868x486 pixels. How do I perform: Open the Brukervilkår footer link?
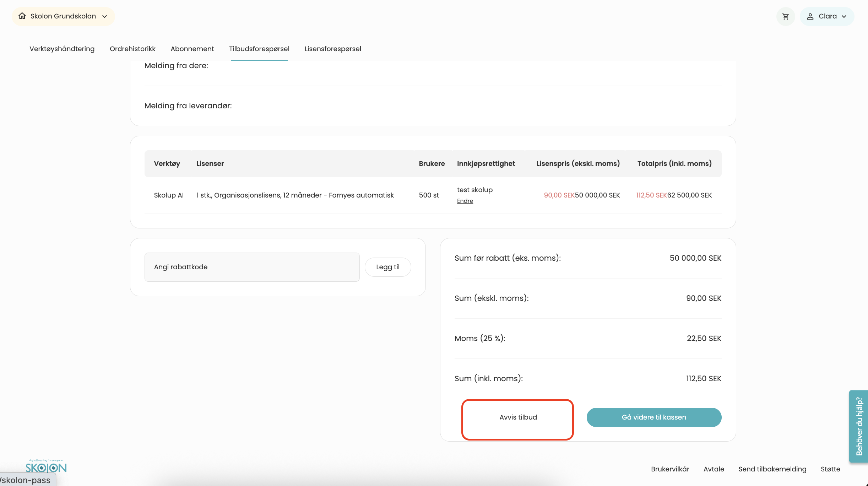pyautogui.click(x=670, y=469)
